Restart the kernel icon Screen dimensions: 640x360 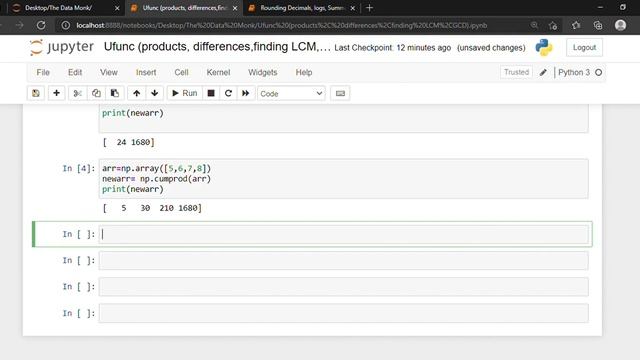228,93
